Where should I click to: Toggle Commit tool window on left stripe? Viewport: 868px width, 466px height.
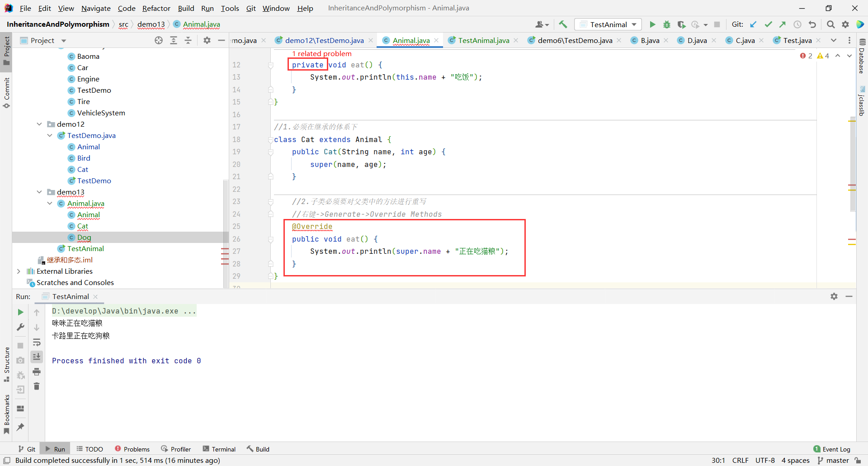tap(6, 93)
